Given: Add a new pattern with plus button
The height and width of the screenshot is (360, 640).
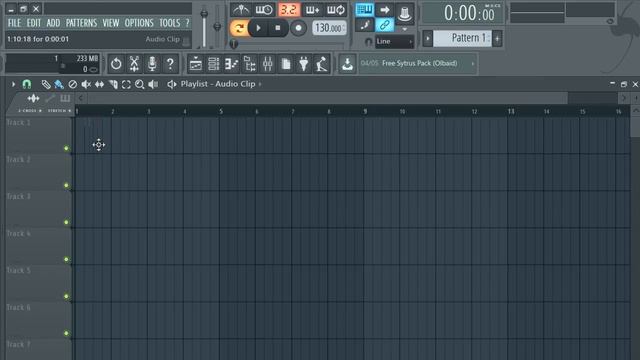Looking at the screenshot, I should pos(497,39).
